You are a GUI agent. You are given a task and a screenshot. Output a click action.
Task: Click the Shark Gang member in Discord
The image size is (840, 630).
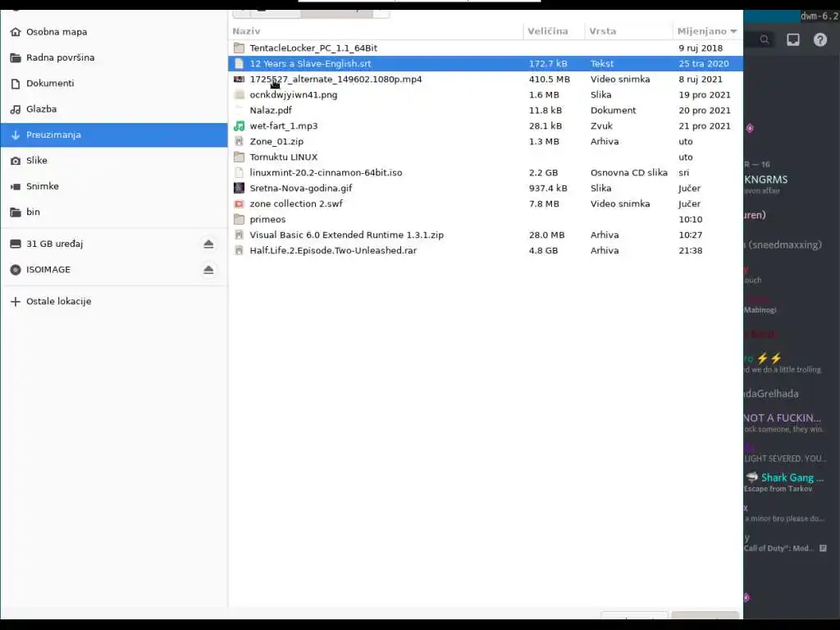(784, 482)
